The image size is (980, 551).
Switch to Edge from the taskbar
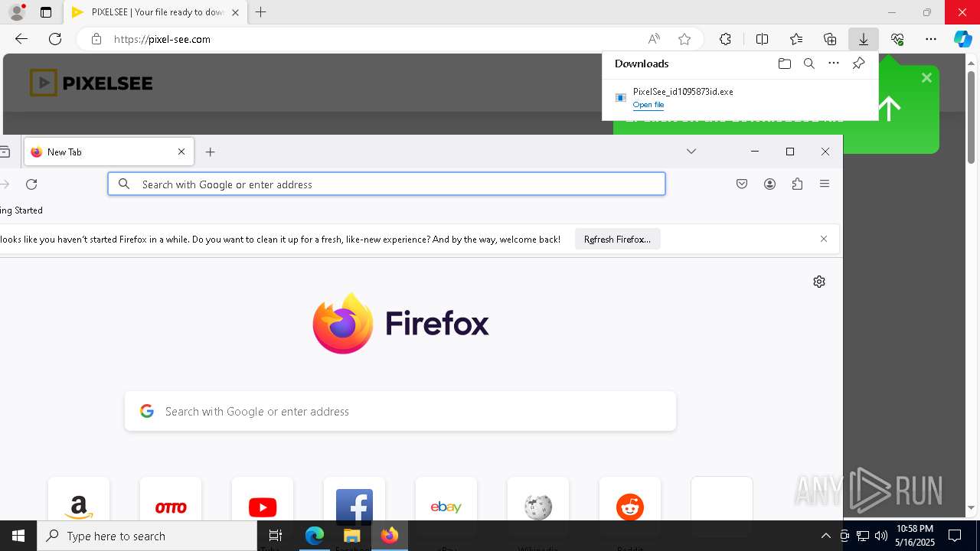click(x=315, y=536)
